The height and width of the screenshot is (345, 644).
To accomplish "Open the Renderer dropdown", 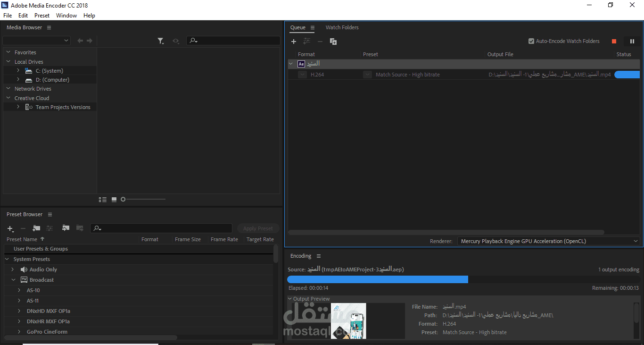I will pyautogui.click(x=549, y=241).
